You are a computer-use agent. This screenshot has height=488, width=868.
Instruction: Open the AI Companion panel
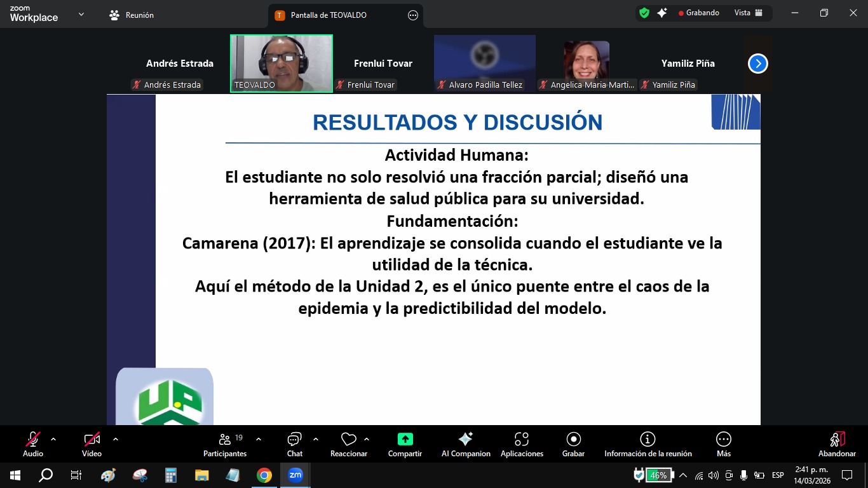click(465, 440)
